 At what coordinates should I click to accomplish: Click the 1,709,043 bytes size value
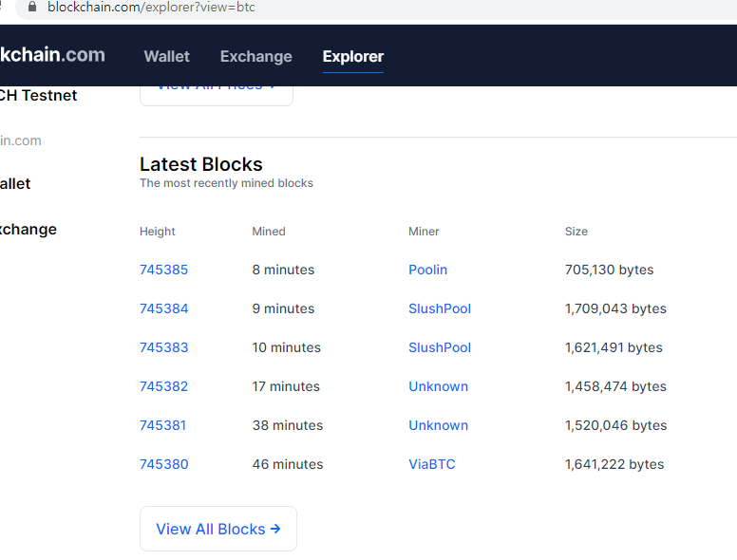point(615,308)
